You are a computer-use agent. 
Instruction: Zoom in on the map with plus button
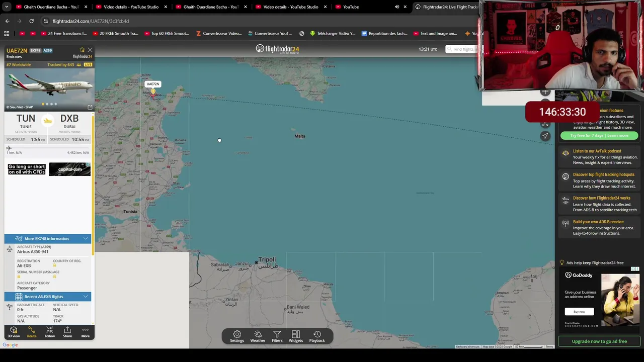click(545, 92)
